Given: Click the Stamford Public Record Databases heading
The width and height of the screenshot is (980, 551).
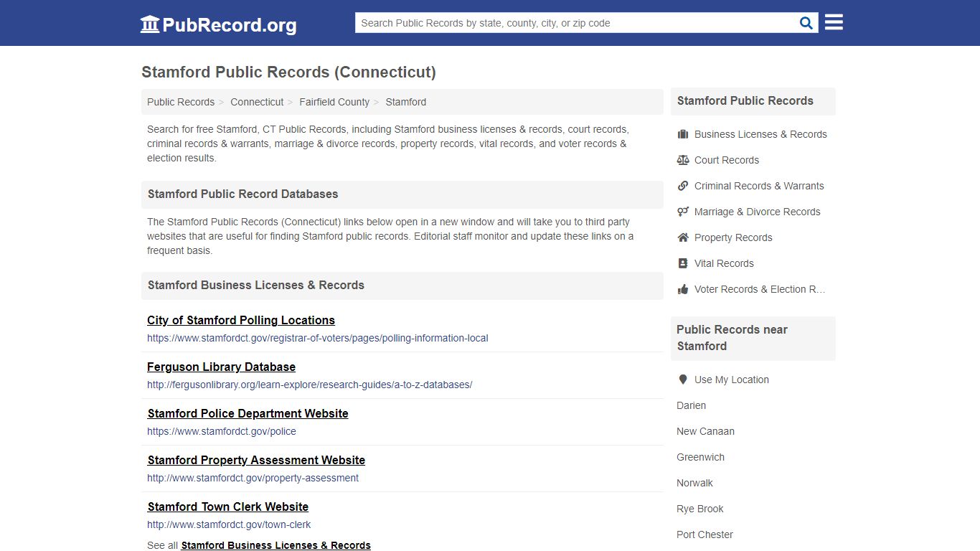Looking at the screenshot, I should click(242, 194).
